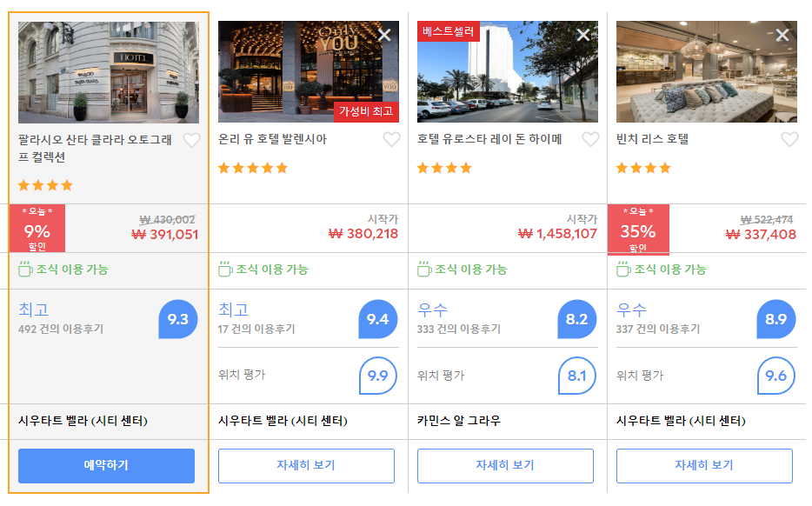Screen dimensions: 812x506
Task: View details for 호텔 유로스타 레이 돈 하이메
Action: tap(505, 466)
